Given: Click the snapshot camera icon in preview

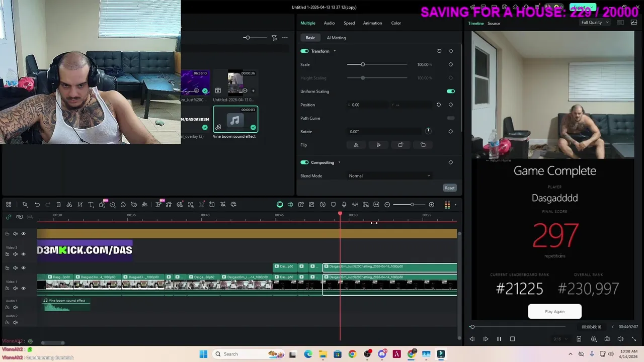Looking at the screenshot, I should [x=607, y=339].
